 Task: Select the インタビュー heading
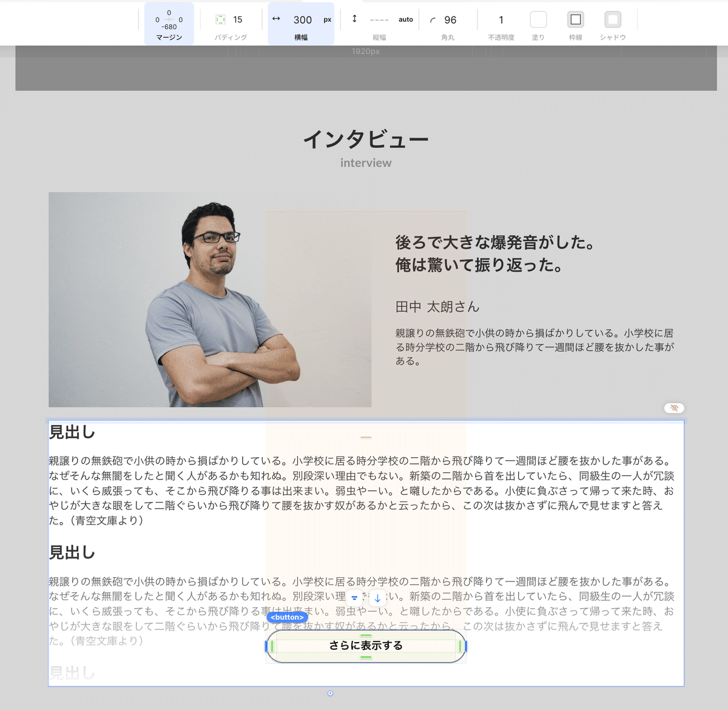(x=366, y=139)
